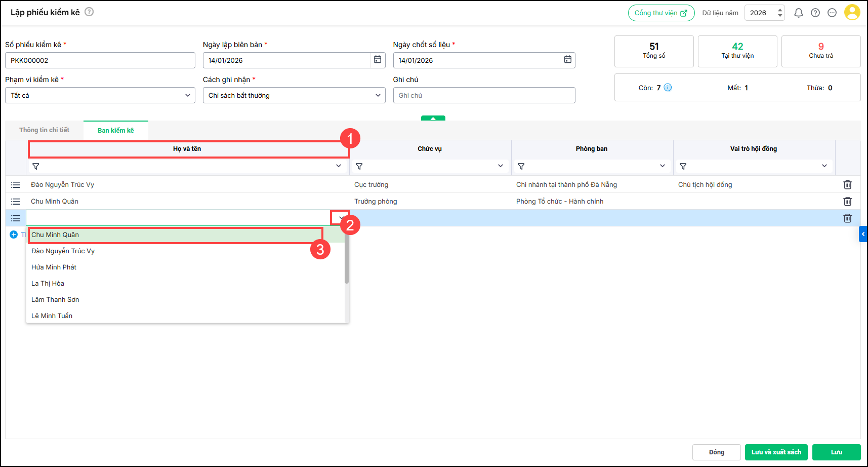The width and height of the screenshot is (868, 467).
Task: Open the Cổng thư viện link
Action: coord(661,13)
